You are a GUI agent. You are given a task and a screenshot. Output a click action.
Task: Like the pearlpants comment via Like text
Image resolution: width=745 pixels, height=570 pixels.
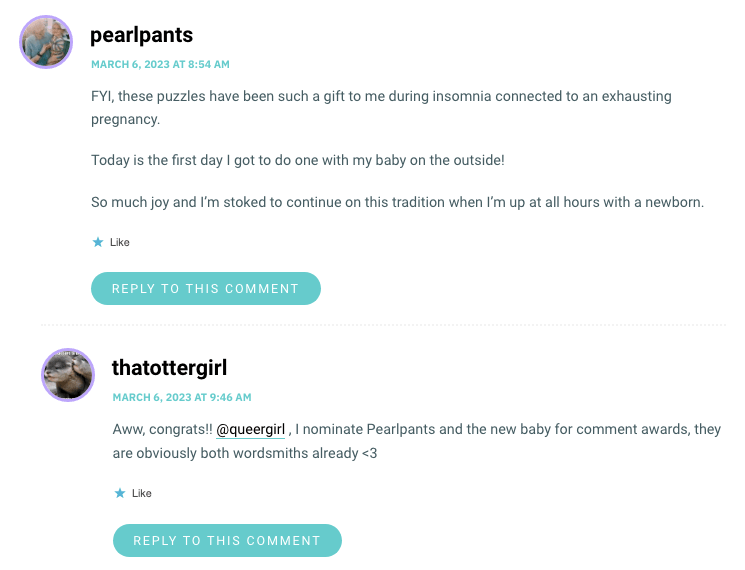coord(120,242)
